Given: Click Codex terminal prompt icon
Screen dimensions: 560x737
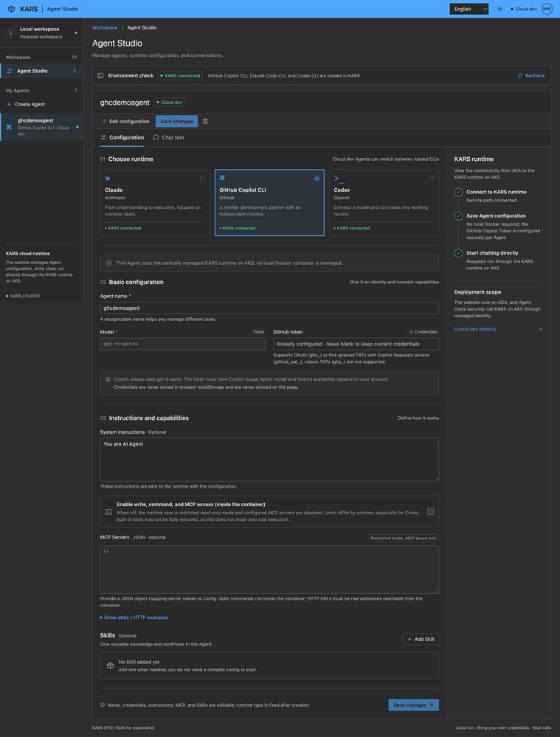Looking at the screenshot, I should point(339,179).
